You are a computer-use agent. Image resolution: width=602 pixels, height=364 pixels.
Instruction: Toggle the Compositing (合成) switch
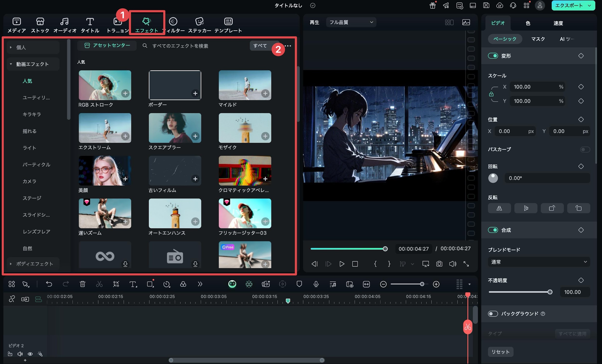[x=493, y=230]
